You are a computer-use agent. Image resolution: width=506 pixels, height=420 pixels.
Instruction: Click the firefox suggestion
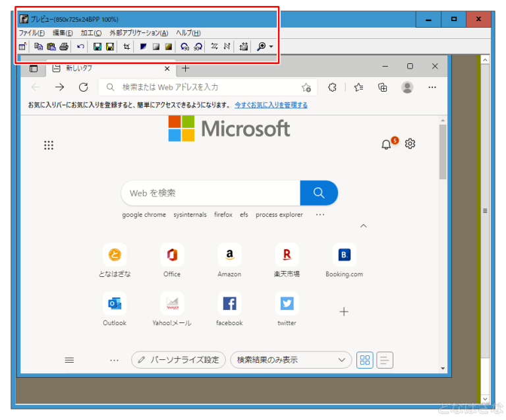pos(223,215)
